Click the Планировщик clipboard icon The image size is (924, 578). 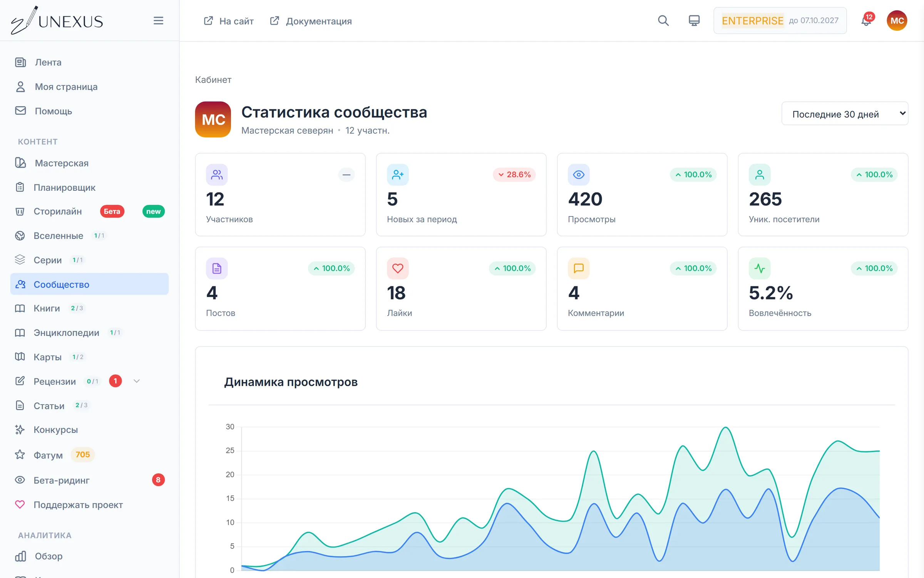coord(20,187)
